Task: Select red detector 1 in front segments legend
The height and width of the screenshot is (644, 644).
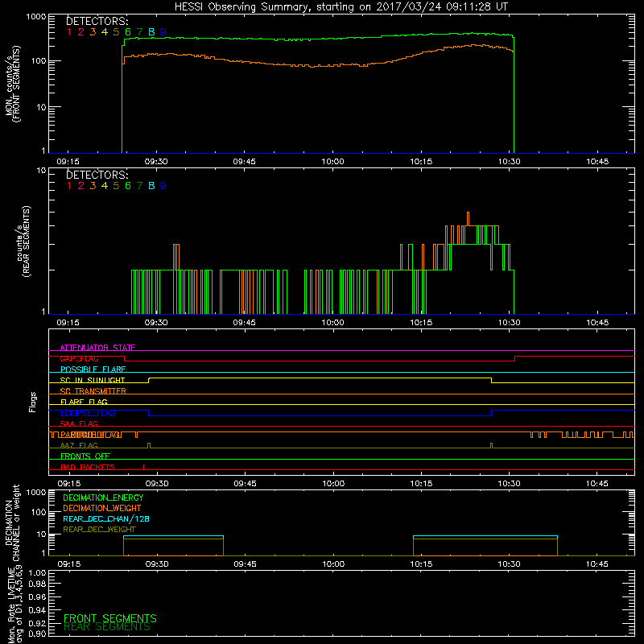Action: [69, 32]
